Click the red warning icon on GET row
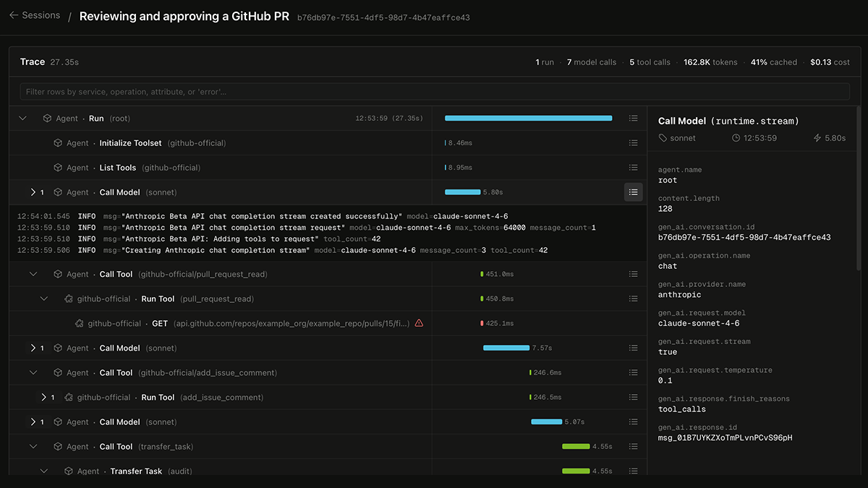 [419, 323]
